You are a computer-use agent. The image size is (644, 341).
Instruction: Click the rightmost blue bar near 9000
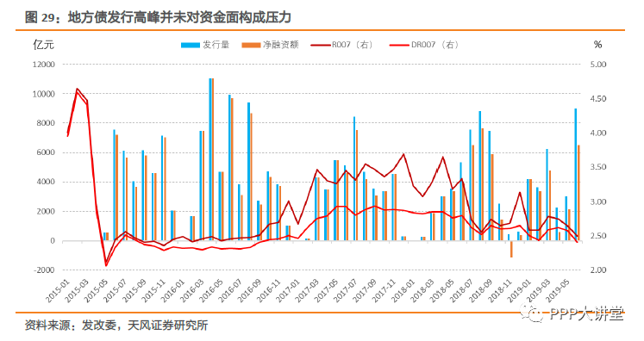tap(575, 175)
